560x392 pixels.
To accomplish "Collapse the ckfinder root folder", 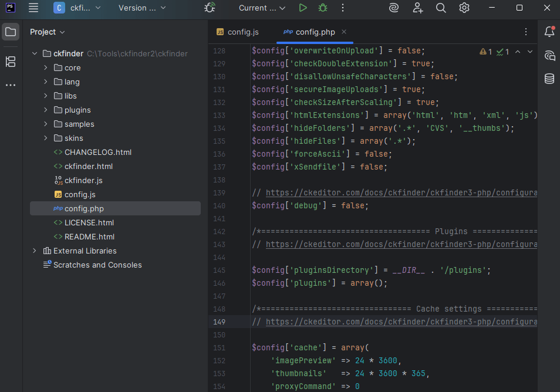I will (x=35, y=53).
